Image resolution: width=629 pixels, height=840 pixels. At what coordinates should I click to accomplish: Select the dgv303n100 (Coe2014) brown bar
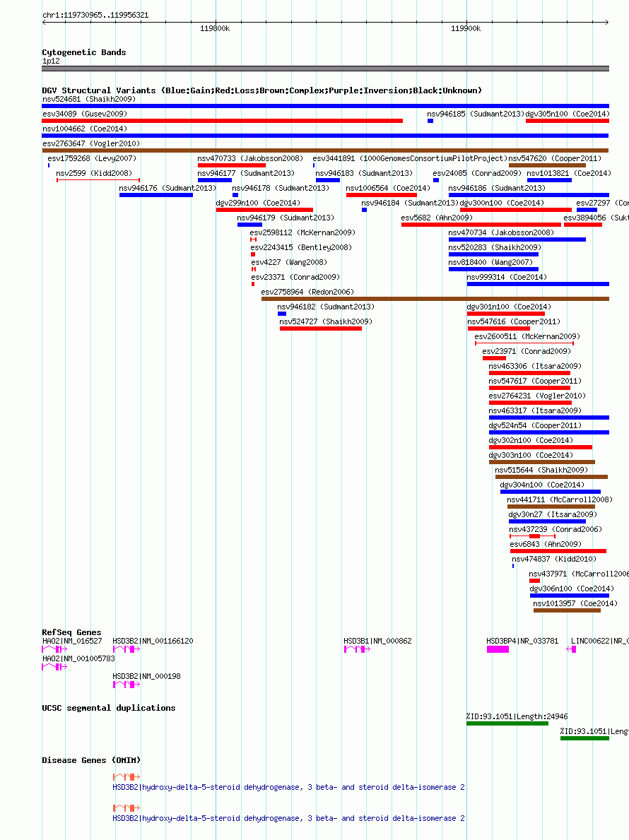click(541, 462)
